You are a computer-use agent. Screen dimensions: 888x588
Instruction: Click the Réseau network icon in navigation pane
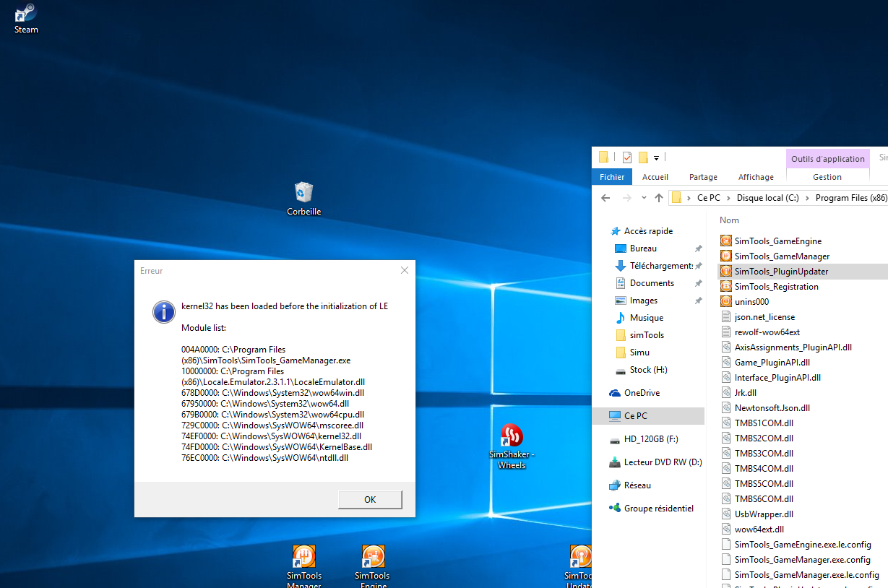[x=615, y=485]
